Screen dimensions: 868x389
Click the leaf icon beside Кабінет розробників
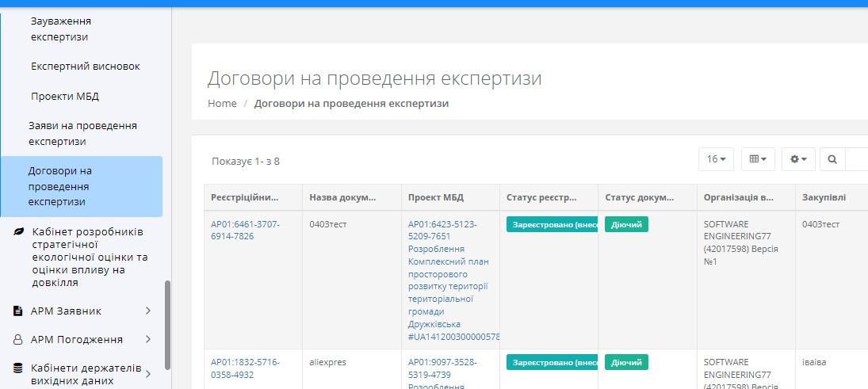coord(19,231)
